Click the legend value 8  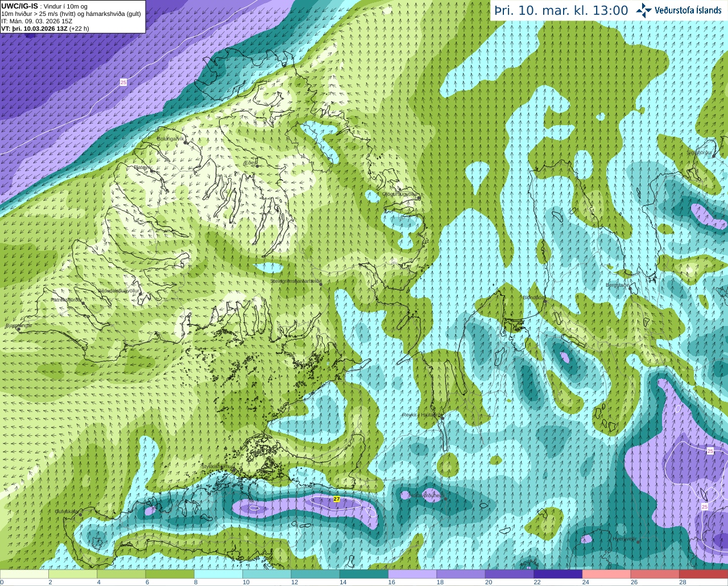[x=196, y=582]
